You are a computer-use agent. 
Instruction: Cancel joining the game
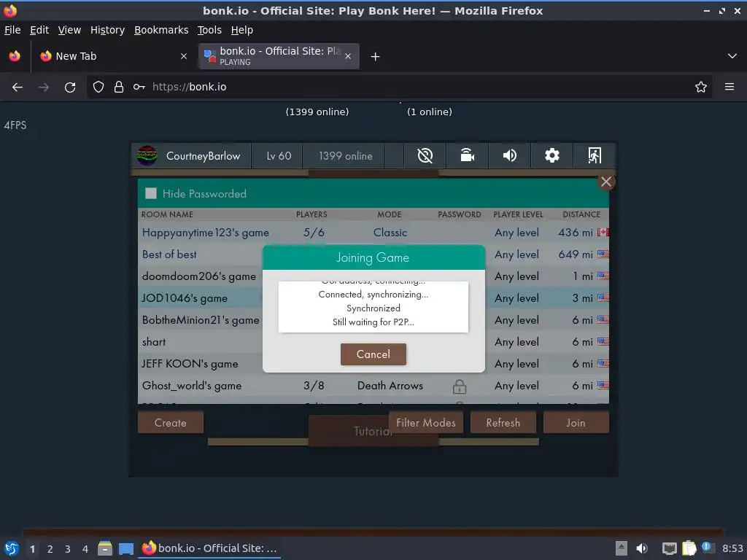click(373, 354)
